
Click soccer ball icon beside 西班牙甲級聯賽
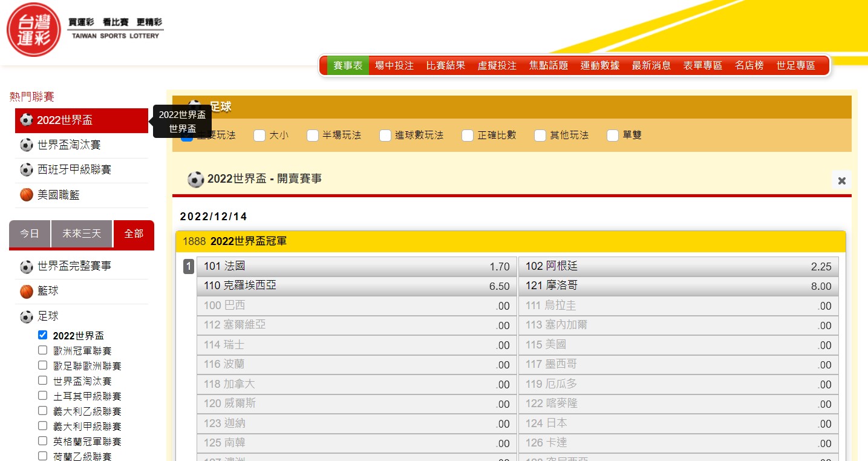pos(27,170)
